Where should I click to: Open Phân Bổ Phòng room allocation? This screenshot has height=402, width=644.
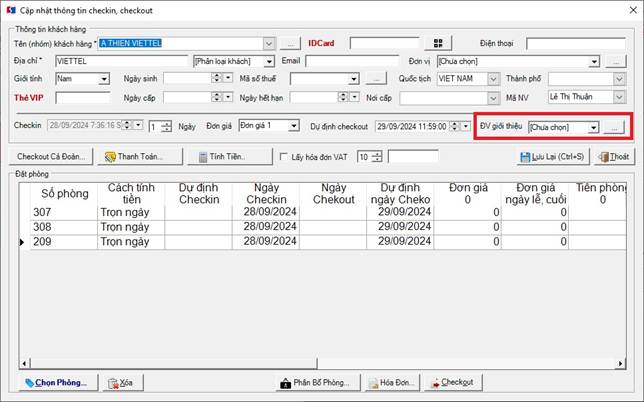click(318, 383)
